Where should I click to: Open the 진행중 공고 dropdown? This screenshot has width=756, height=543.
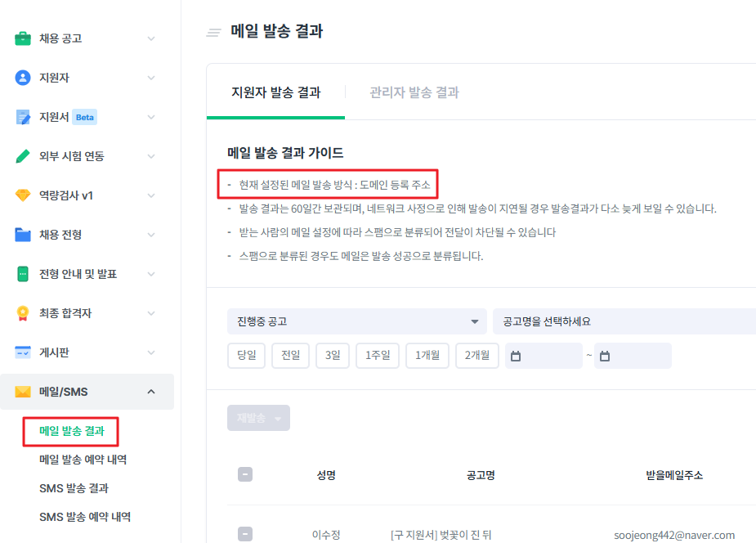(356, 321)
